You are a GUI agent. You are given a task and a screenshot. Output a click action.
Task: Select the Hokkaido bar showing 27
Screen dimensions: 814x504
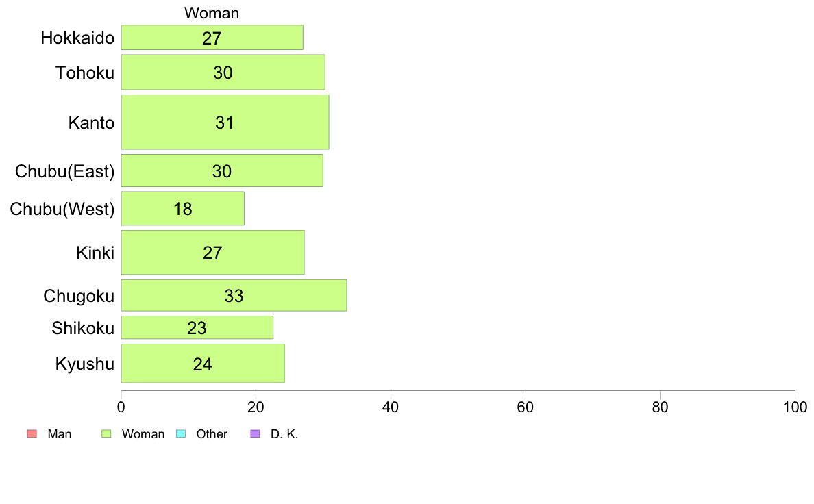tap(212, 38)
